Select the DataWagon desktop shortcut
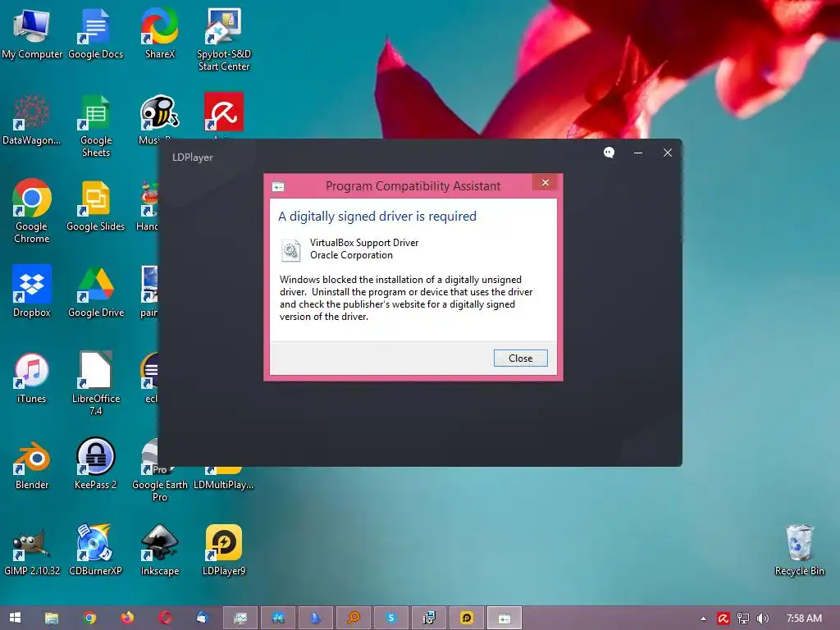 pos(31,120)
